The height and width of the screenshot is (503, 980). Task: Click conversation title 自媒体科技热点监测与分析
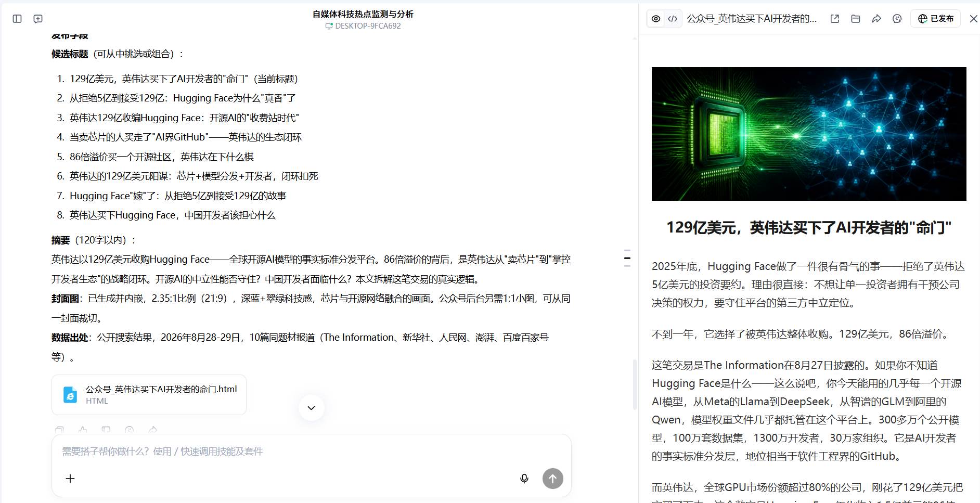363,14
